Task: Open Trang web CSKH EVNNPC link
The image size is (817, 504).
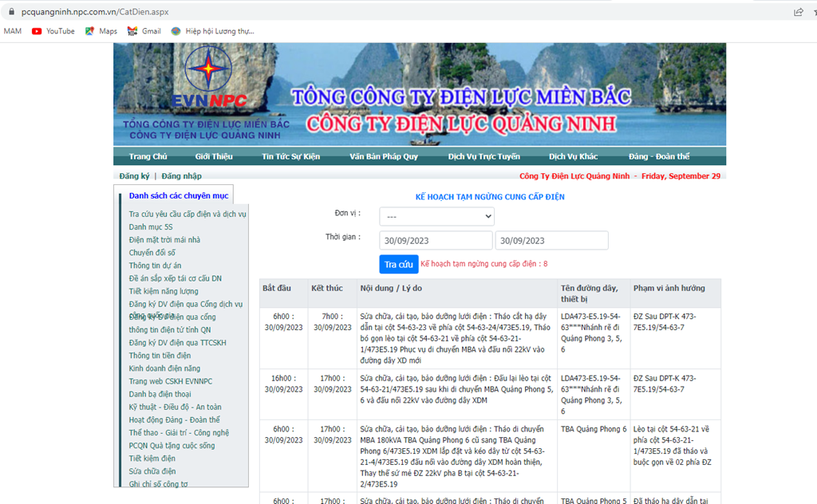Action: click(x=171, y=381)
